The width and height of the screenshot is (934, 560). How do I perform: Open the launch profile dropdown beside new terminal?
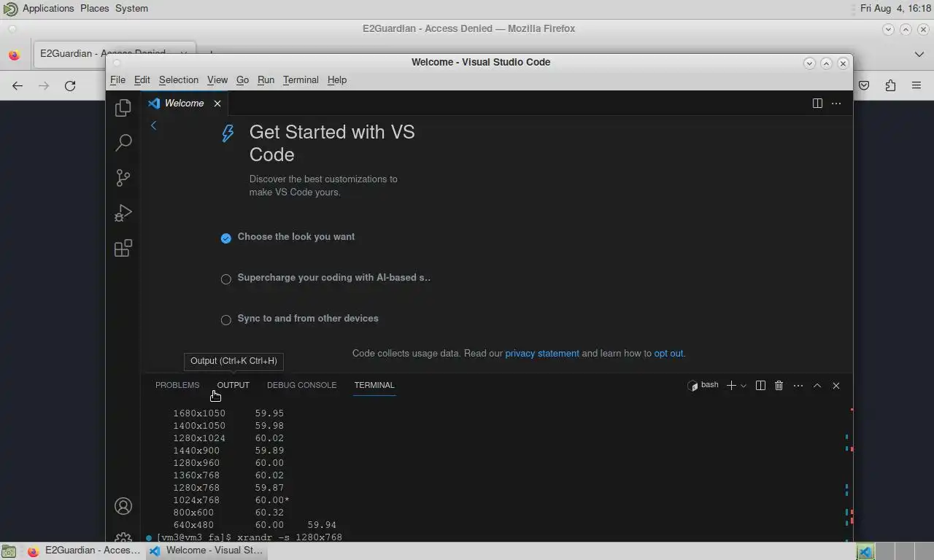(x=744, y=386)
